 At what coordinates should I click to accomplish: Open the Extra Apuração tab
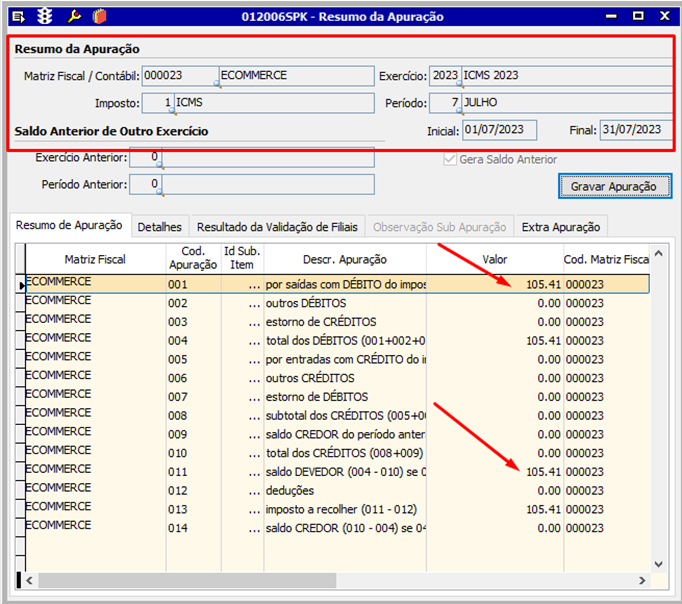[563, 227]
